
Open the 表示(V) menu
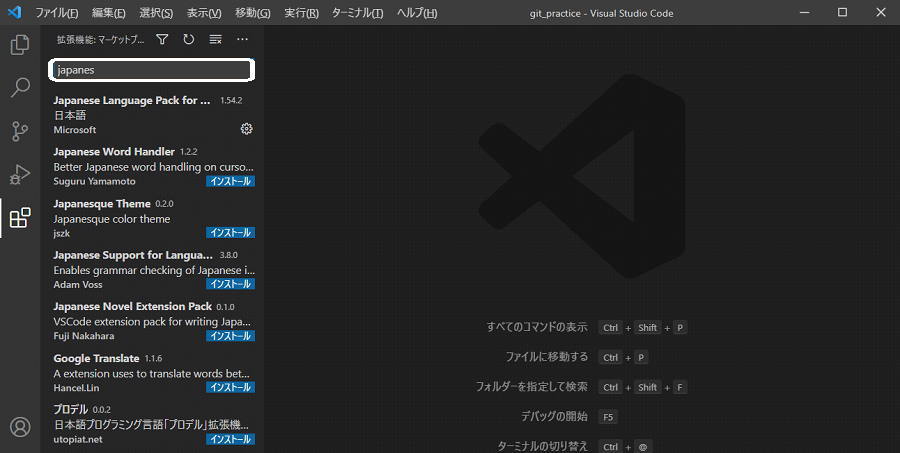204,13
